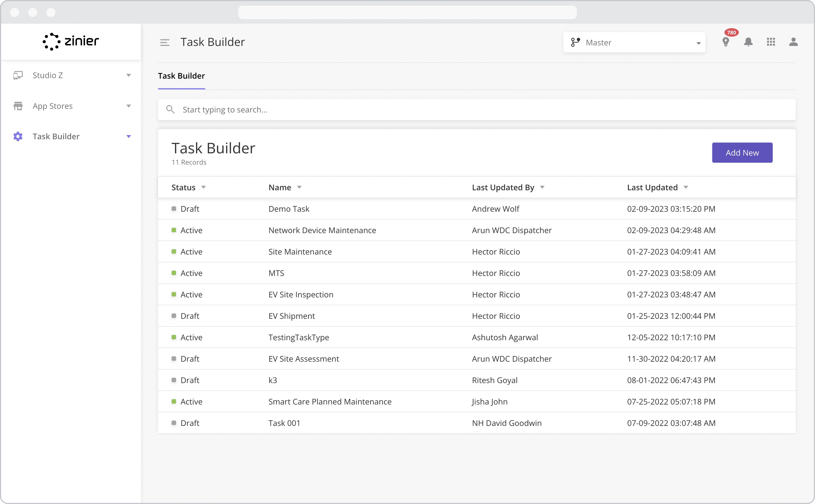Sort by the Status column dropdown
The width and height of the screenshot is (815, 504).
pyautogui.click(x=204, y=187)
